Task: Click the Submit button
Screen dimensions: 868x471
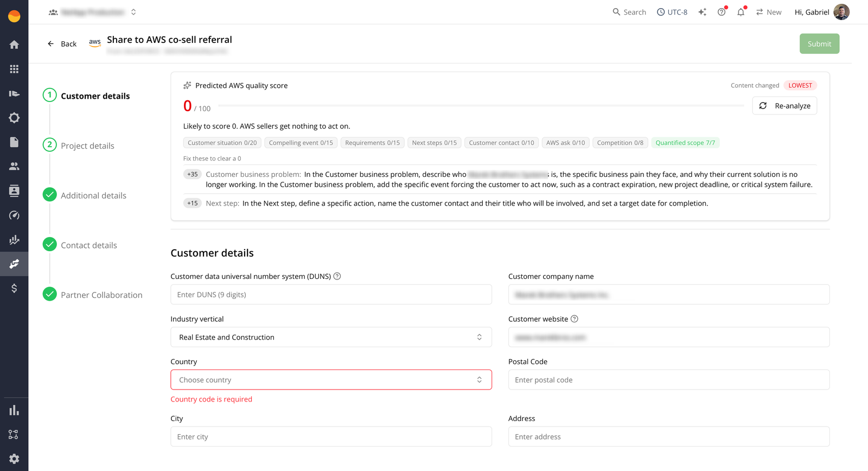Action: point(819,44)
